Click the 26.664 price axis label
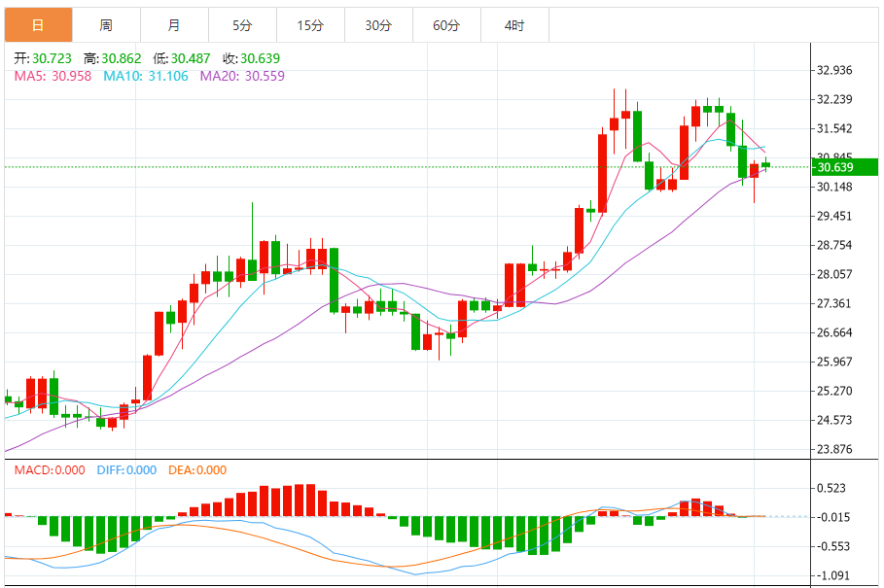The height and width of the screenshot is (588, 884). coord(834,332)
